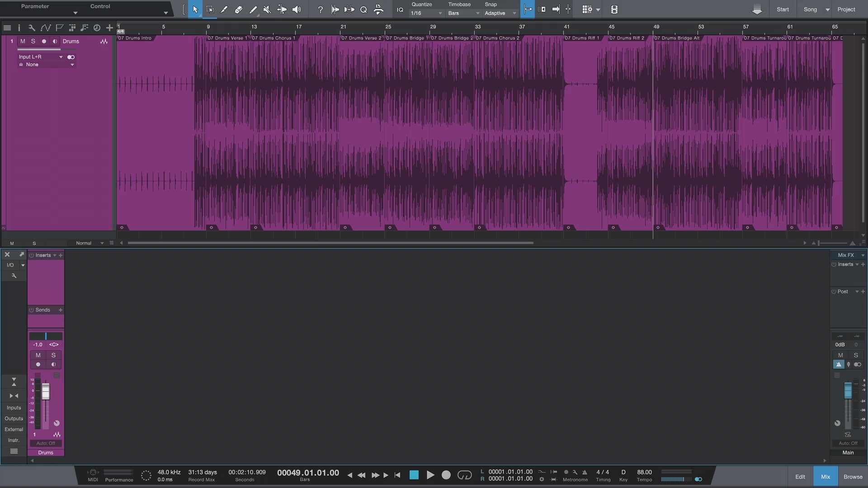Toggle monitor on Drums track header
868x488 pixels.
(55, 41)
